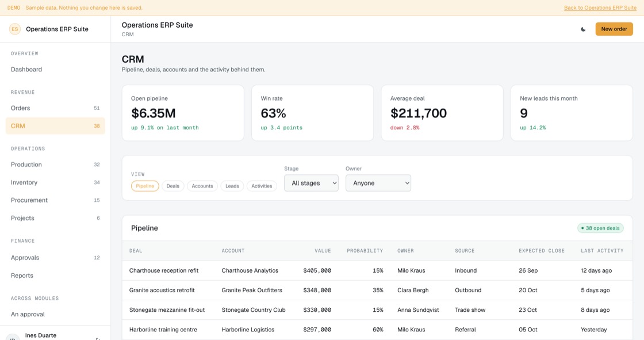Open Projects in the sidebar
The image size is (644, 340).
click(55, 218)
